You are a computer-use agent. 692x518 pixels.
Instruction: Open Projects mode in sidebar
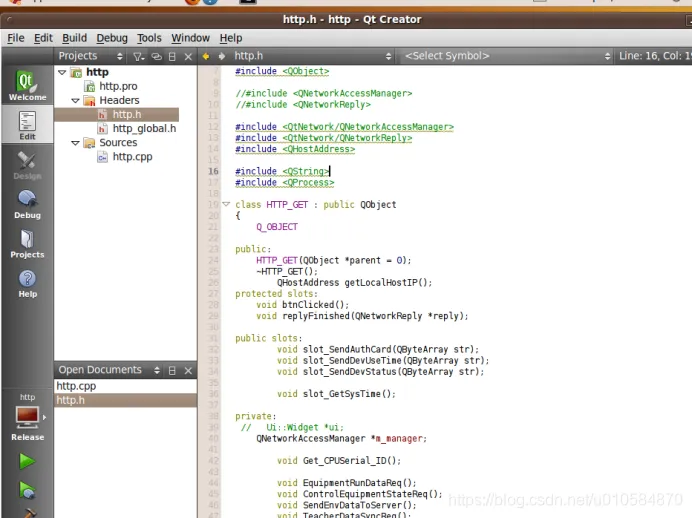27,244
